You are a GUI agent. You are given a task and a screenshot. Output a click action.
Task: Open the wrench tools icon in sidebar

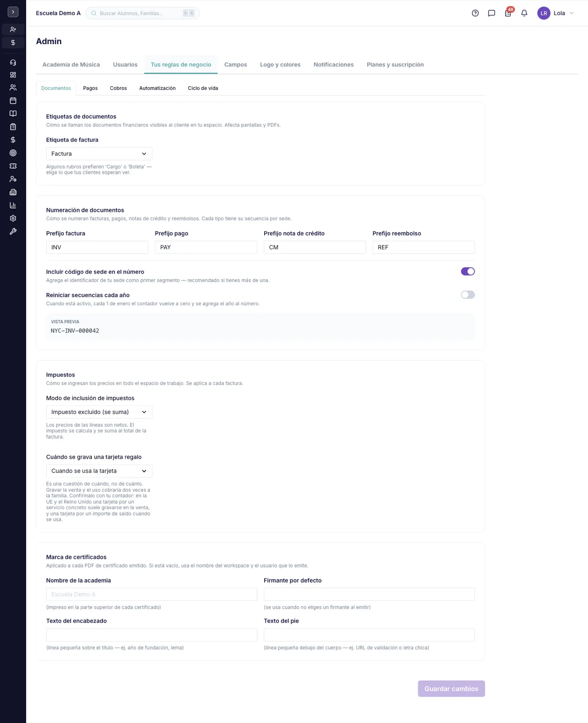click(x=13, y=231)
